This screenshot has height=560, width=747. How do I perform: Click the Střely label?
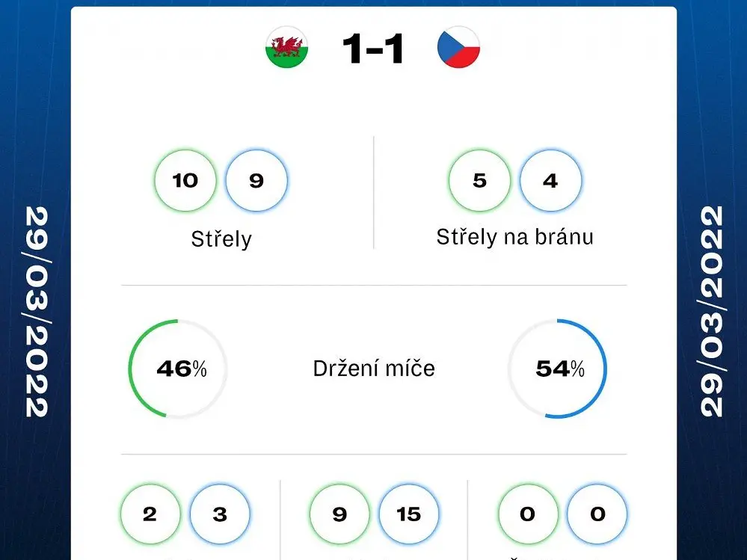coord(221,239)
